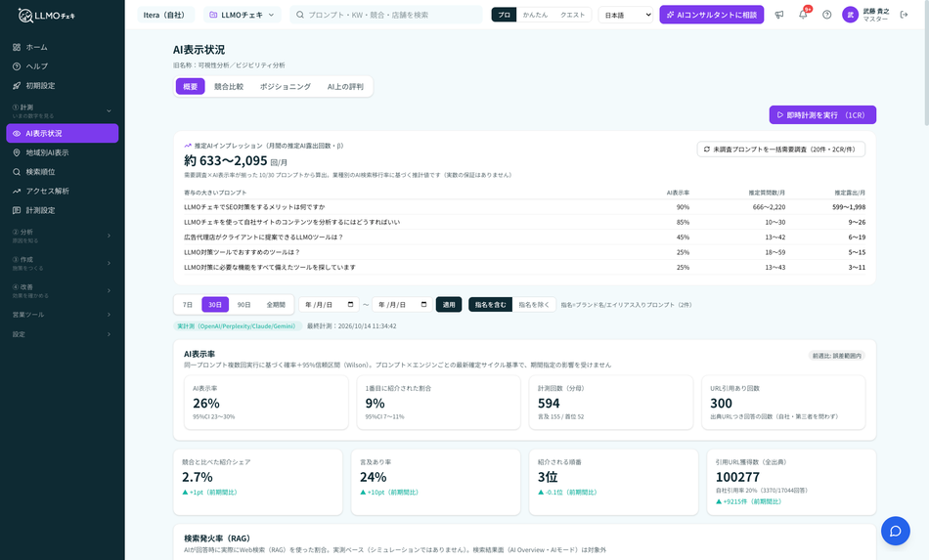Image resolution: width=929 pixels, height=560 pixels.
Task: Click the user avatar 武
Action: click(850, 15)
